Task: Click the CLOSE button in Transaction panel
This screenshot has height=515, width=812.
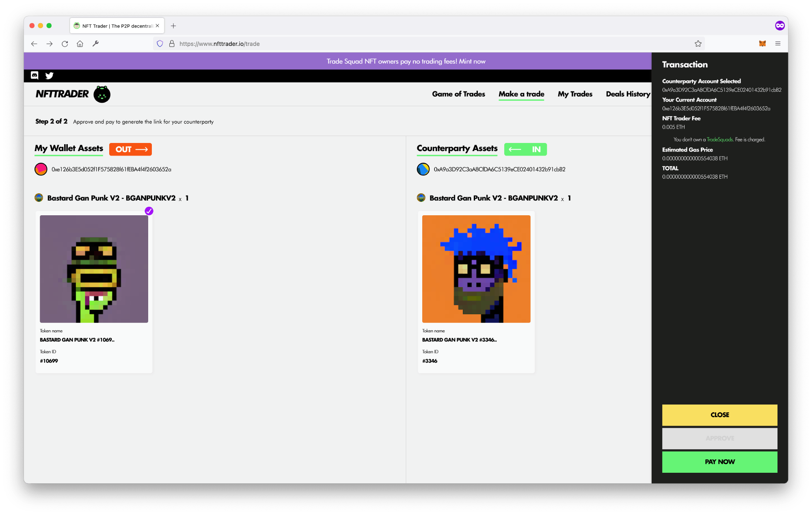Action: [x=720, y=414]
